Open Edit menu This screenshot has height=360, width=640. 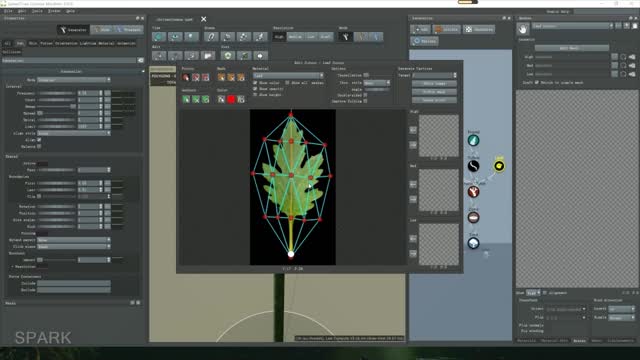(22, 11)
